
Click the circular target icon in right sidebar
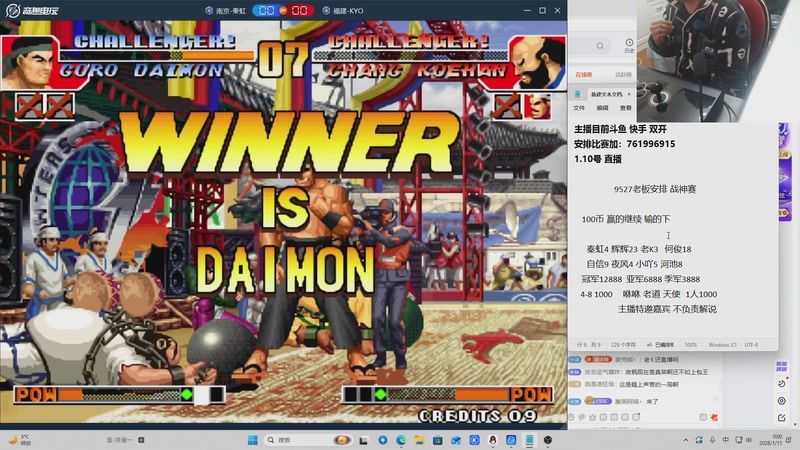tap(782, 401)
